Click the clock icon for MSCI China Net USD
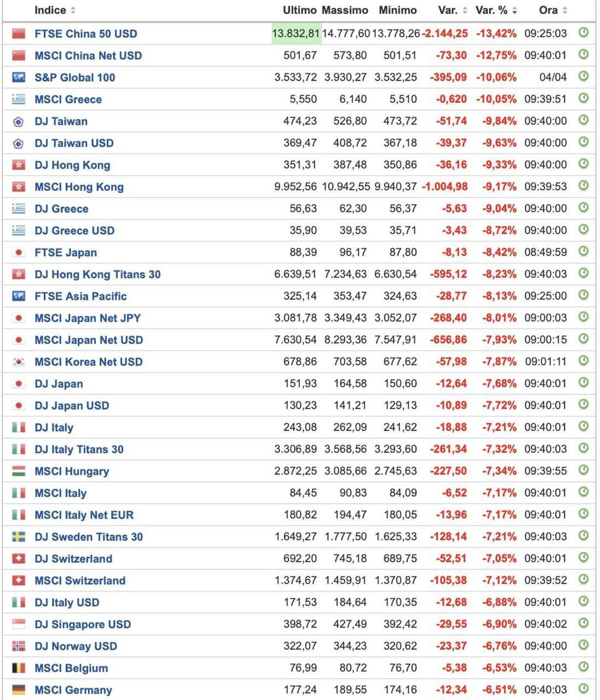Viewport: 600px width, 700px height. tap(583, 55)
